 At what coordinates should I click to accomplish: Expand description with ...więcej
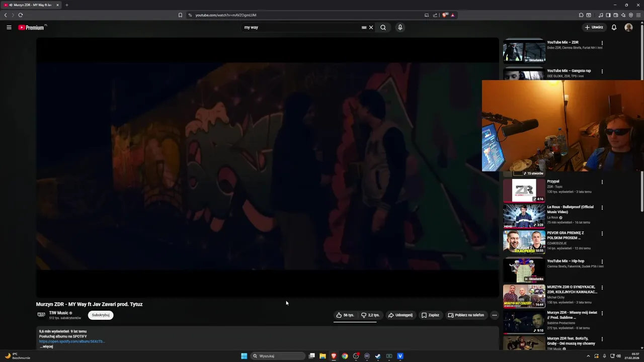coord(46,346)
